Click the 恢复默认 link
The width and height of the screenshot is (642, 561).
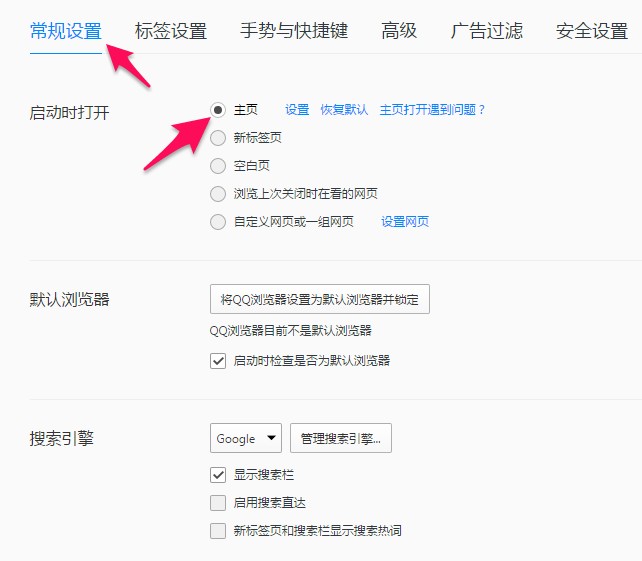tap(344, 110)
